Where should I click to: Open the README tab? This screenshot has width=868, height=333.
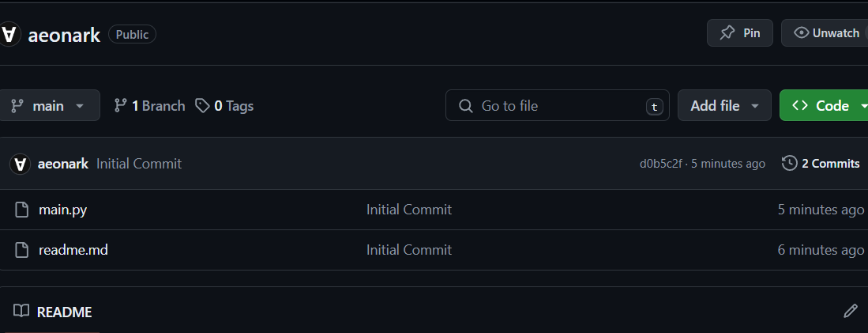click(x=64, y=312)
